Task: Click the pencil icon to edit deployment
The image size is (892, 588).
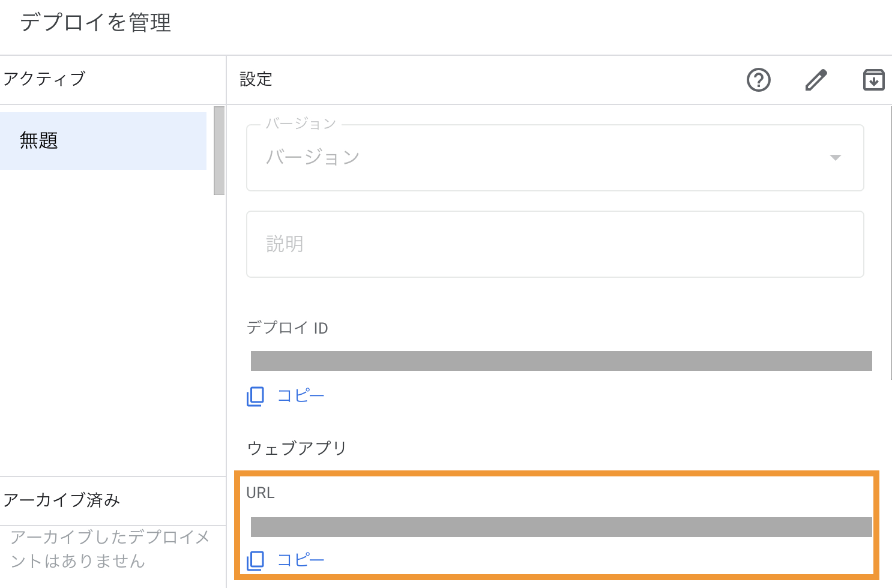Action: (x=816, y=80)
